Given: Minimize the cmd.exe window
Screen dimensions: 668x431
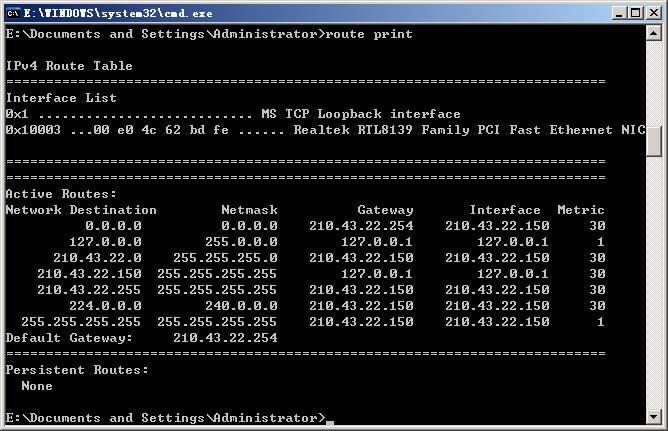Looking at the screenshot, I should pyautogui.click(x=619, y=13).
